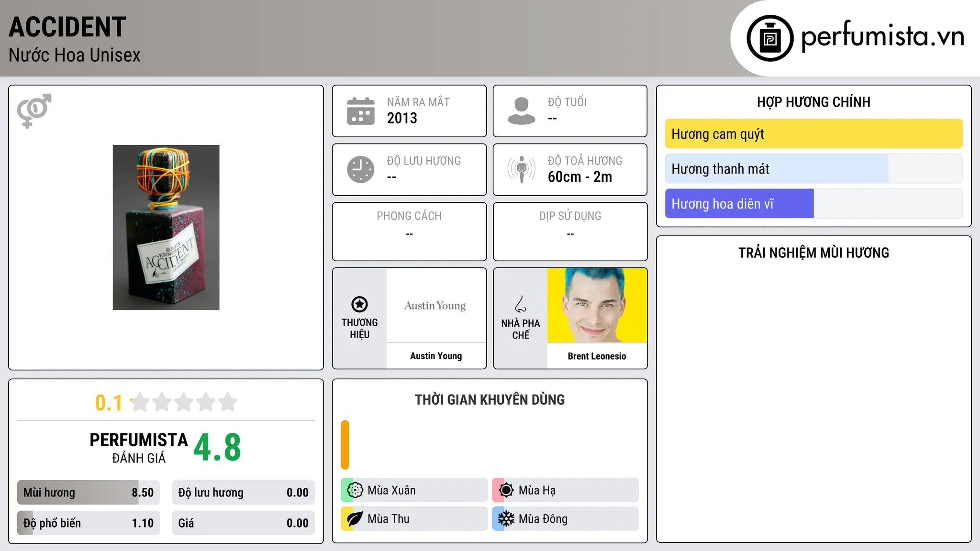Click the Hợp hương chính heading
The image size is (980, 551).
(813, 102)
